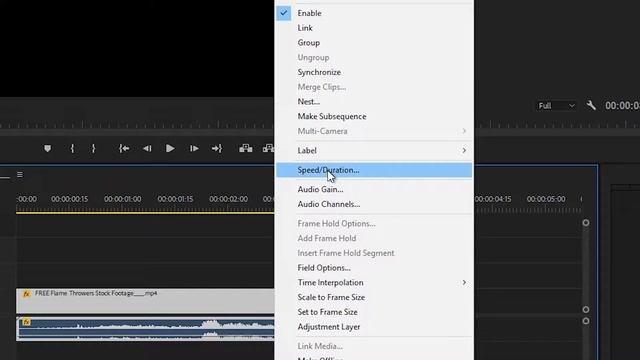Step forward one frame
This screenshot has height=360, width=640.
click(194, 149)
